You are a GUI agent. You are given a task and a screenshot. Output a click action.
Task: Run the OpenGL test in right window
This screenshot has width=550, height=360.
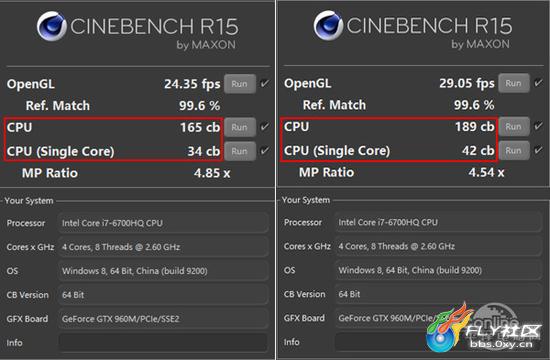pos(514,83)
